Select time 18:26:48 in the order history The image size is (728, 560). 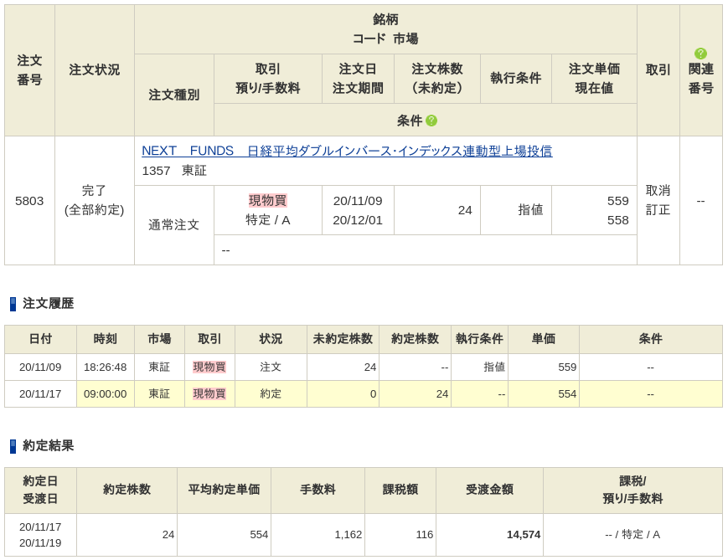coord(105,367)
